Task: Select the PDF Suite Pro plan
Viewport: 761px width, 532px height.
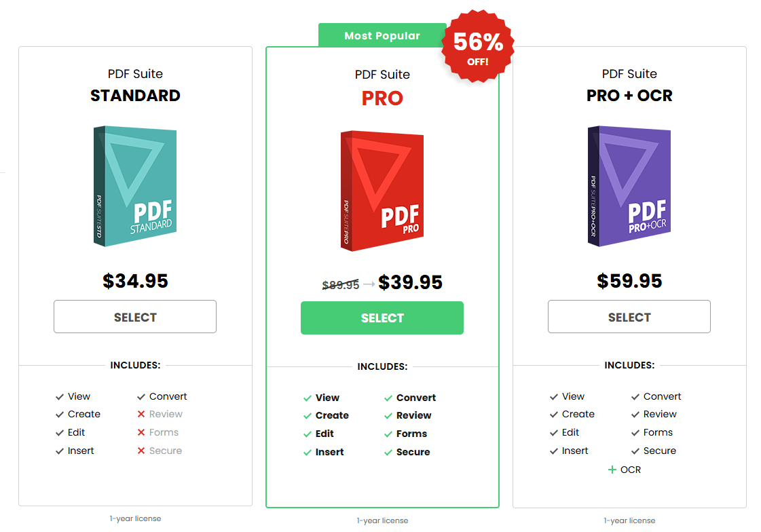Action: click(382, 318)
